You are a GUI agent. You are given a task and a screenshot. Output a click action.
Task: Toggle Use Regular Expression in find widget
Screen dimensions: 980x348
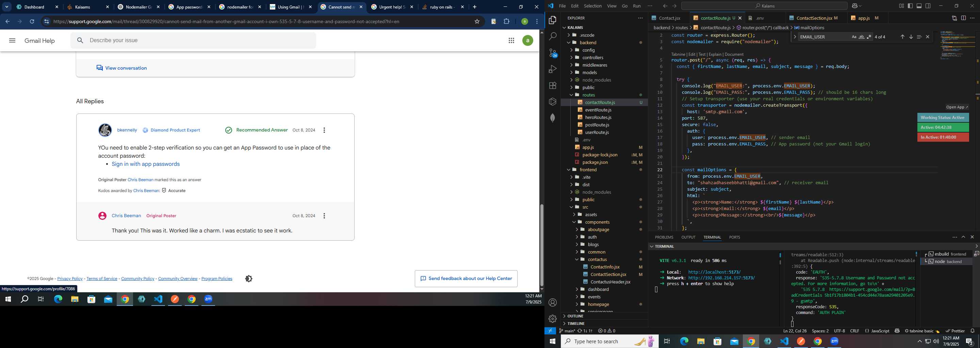(869, 37)
